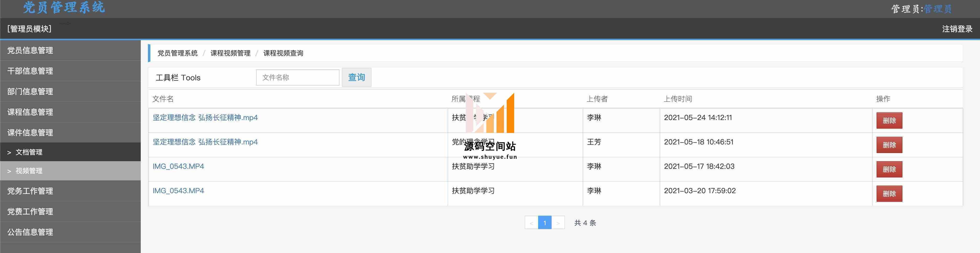Open the 坚定理想信念 video uploaded by 王芳

(x=205, y=142)
